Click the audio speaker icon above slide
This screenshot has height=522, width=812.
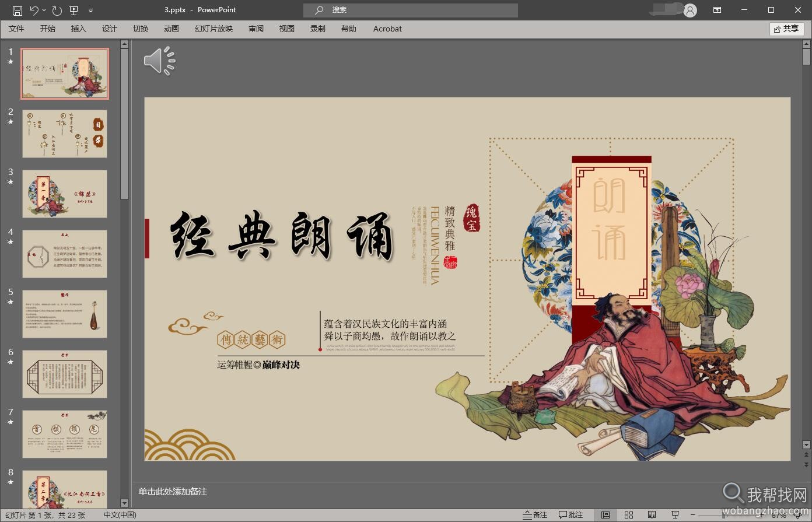[159, 61]
